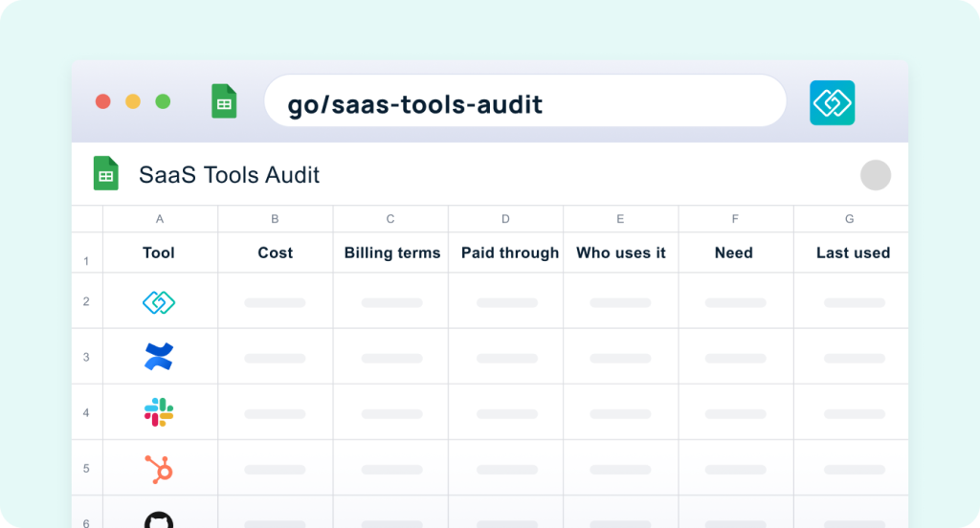Select the GoLinks logo in row 2
The width and height of the screenshot is (980, 528).
tap(159, 302)
